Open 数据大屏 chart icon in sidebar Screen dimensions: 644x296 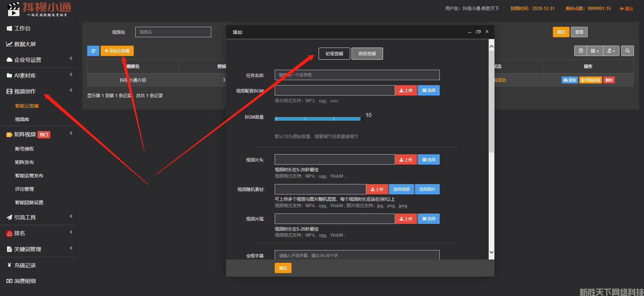tap(9, 44)
